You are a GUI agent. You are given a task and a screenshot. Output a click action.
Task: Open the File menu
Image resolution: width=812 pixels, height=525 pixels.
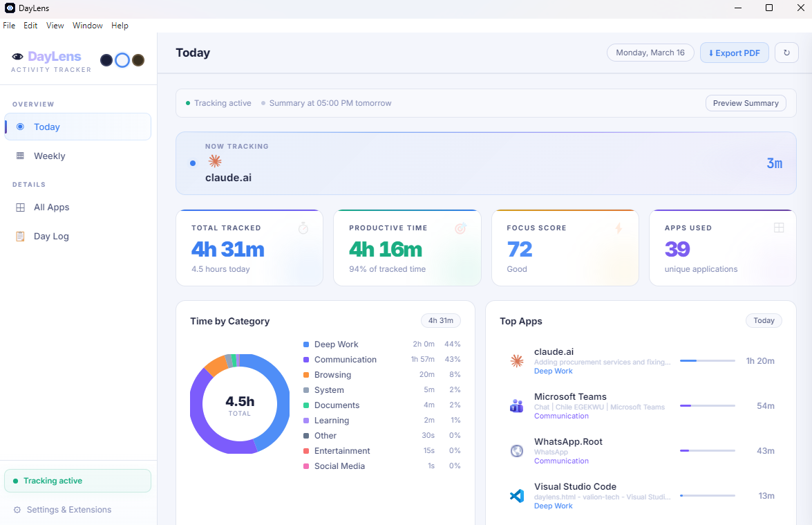(x=9, y=26)
